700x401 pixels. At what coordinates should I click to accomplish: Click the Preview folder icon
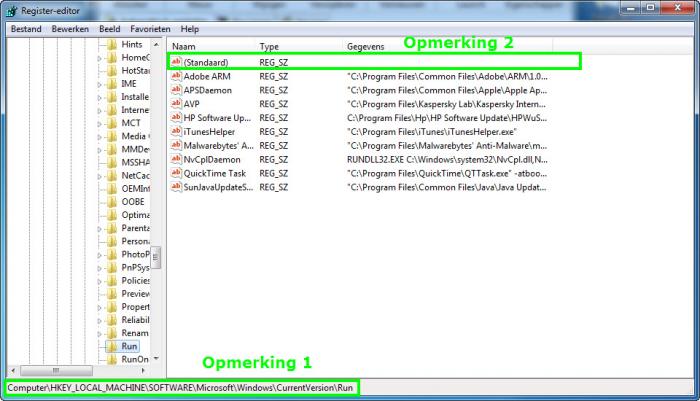tap(112, 293)
